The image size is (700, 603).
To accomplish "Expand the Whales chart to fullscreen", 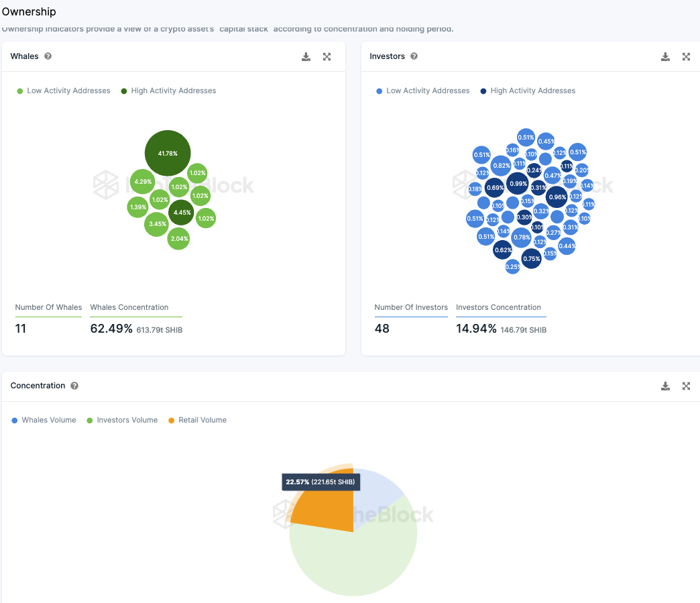I will coord(327,57).
